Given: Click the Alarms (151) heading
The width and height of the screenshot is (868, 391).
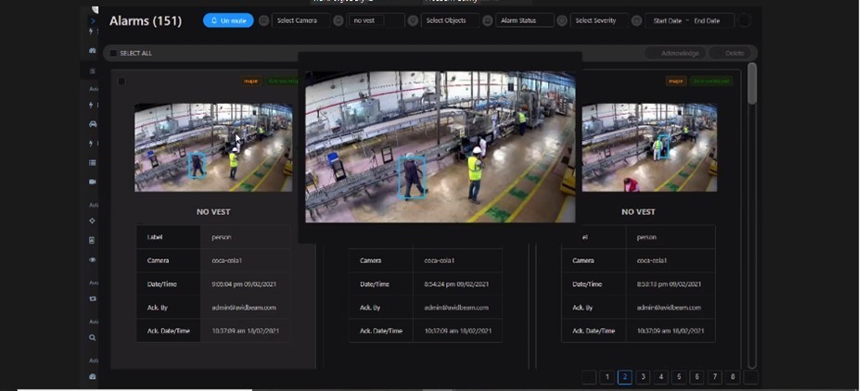Looking at the screenshot, I should click(146, 21).
